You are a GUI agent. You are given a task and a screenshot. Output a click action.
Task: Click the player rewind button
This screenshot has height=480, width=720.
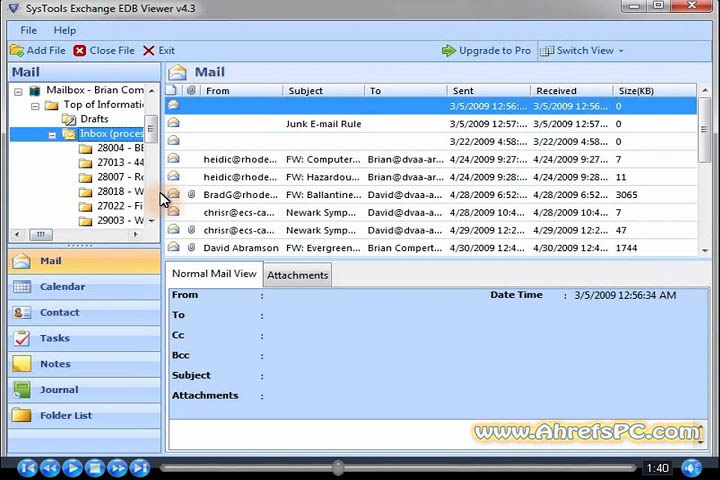click(x=50, y=468)
